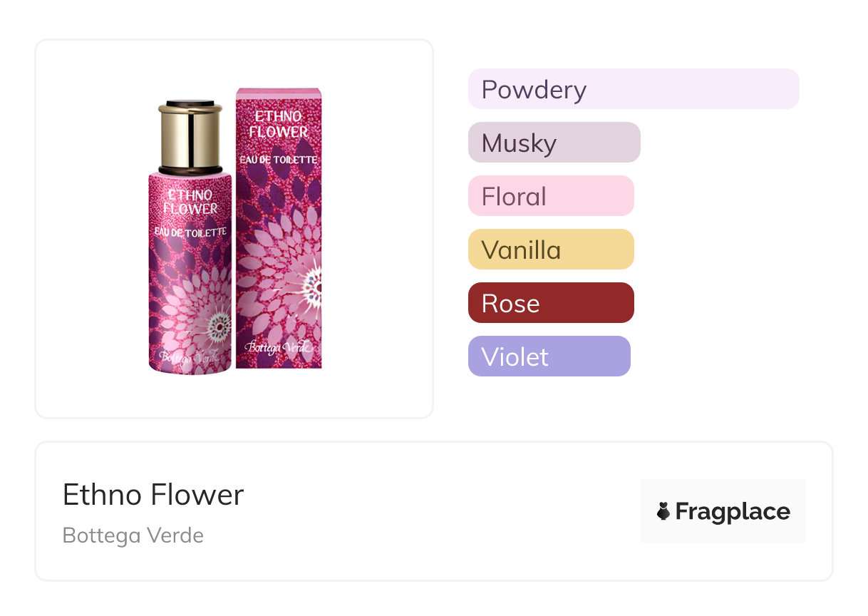Screen dimensions: 868x616
Task: Choose the yellow Vanilla accord tag
Action: point(550,250)
